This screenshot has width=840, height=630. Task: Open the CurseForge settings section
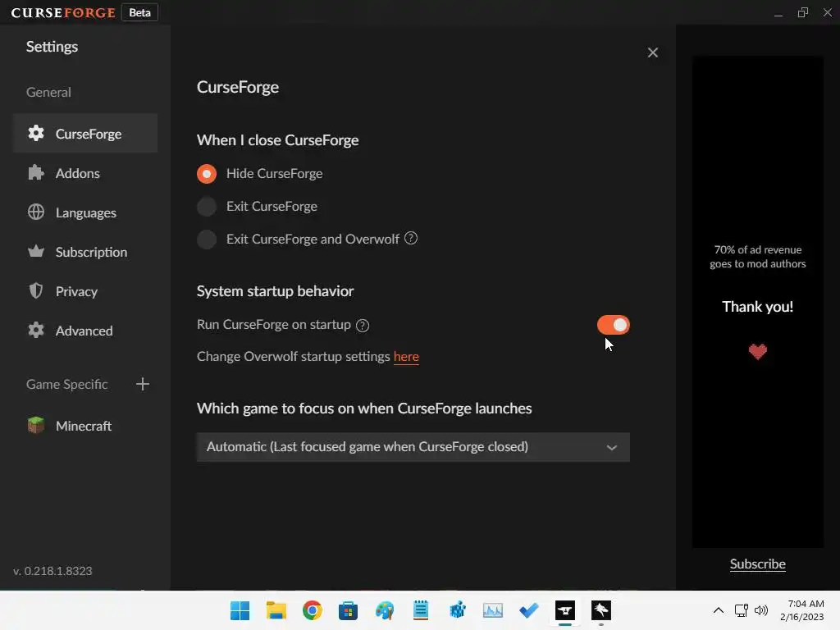pos(85,133)
